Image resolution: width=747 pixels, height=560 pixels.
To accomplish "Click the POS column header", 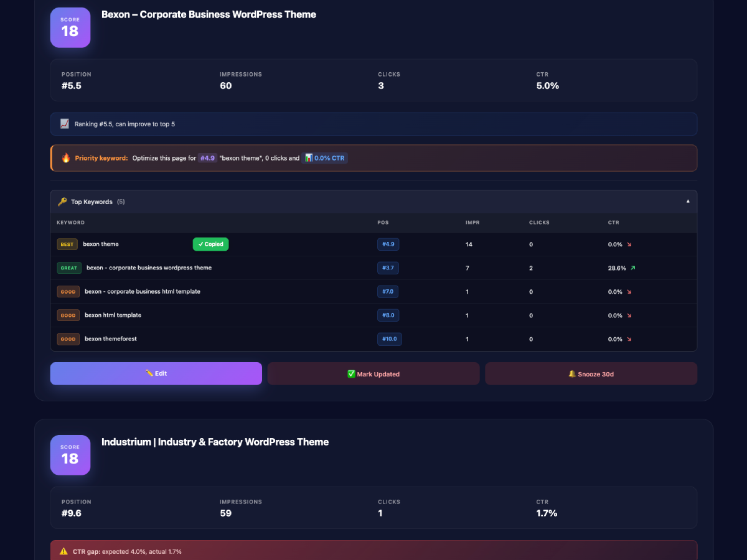I will (383, 222).
